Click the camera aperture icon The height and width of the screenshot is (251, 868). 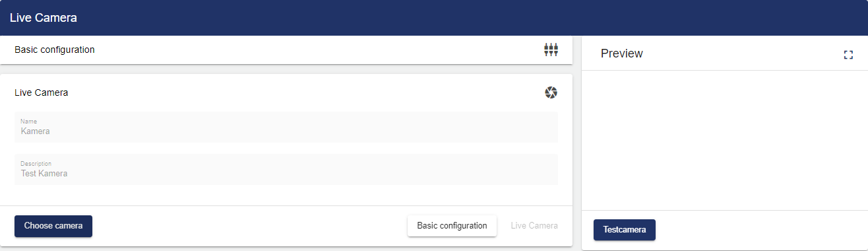tap(551, 92)
